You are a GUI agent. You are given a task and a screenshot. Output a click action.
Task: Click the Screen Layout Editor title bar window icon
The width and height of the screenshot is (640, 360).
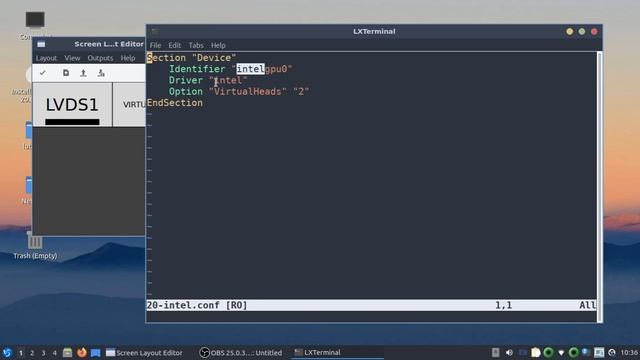click(x=41, y=44)
